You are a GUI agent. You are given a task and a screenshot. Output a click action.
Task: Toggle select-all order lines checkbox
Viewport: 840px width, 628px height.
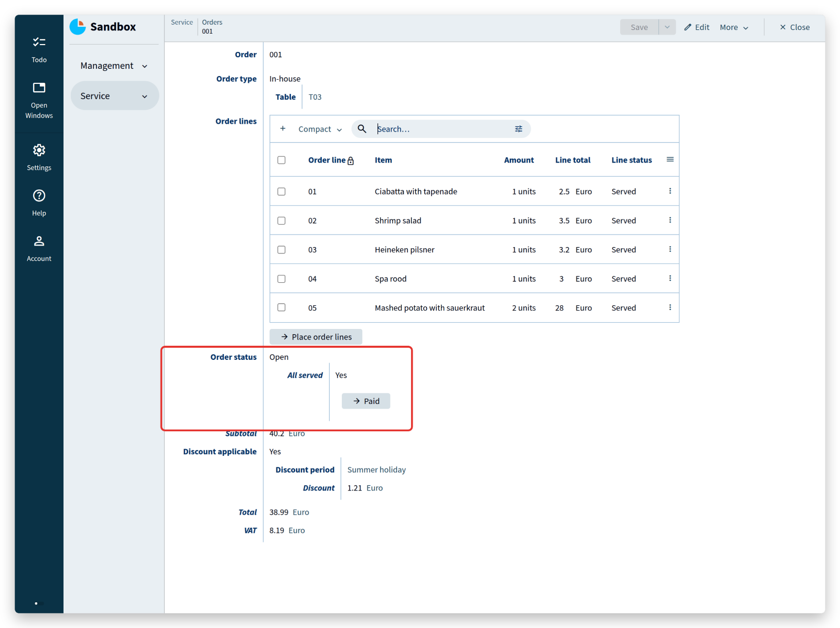281,160
